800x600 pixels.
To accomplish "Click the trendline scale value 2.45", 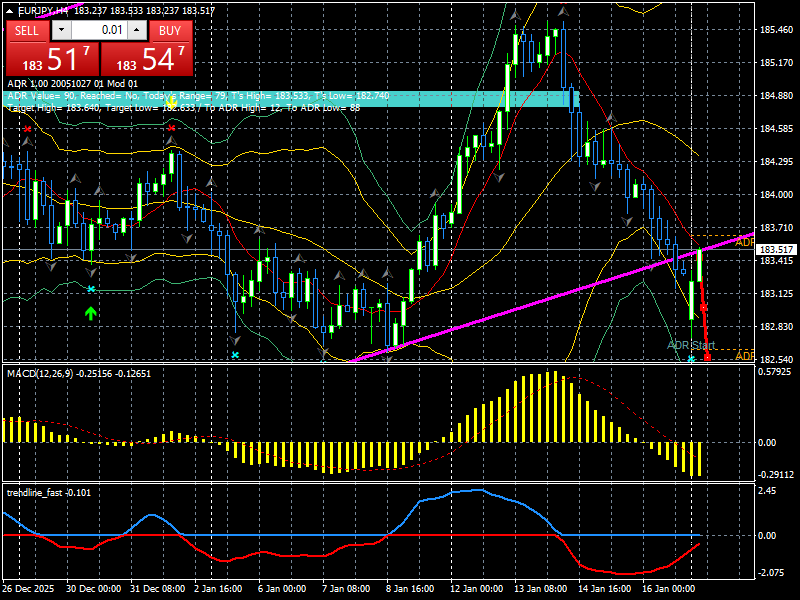I will 767,490.
